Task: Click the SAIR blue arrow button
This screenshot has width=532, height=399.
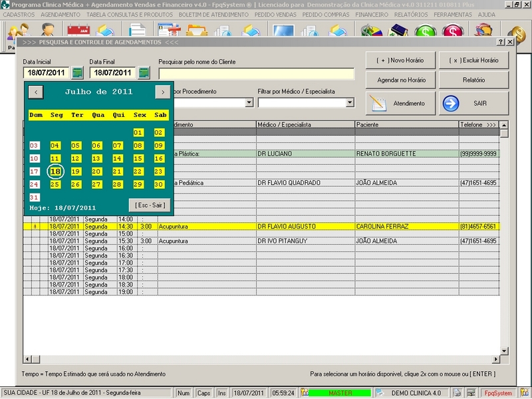Action: coord(473,104)
